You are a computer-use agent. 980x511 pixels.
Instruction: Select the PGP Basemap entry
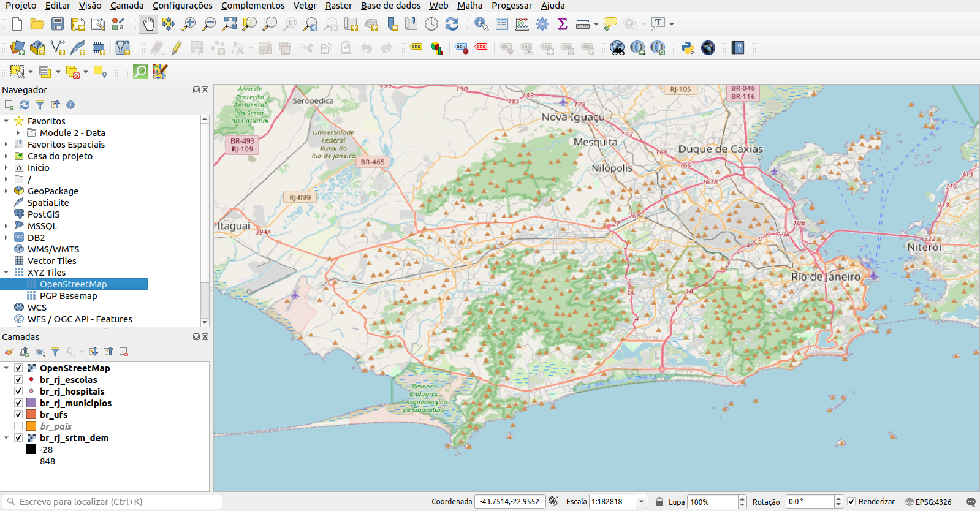click(69, 296)
